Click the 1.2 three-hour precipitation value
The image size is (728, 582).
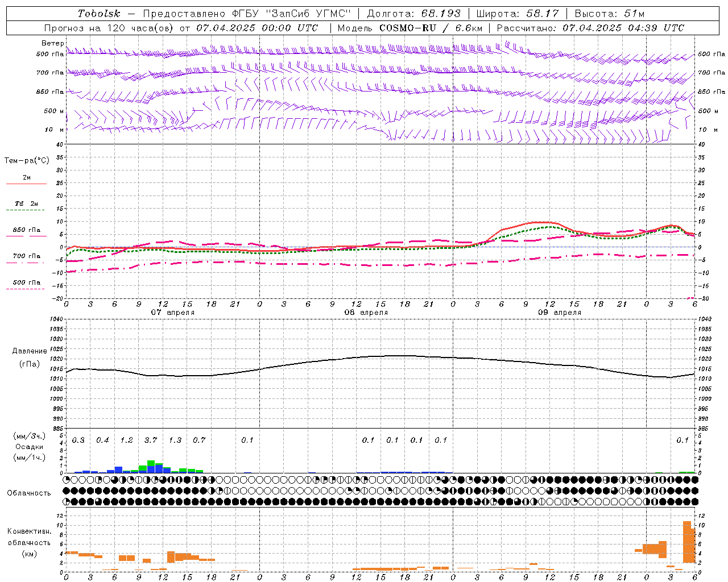coord(126,440)
